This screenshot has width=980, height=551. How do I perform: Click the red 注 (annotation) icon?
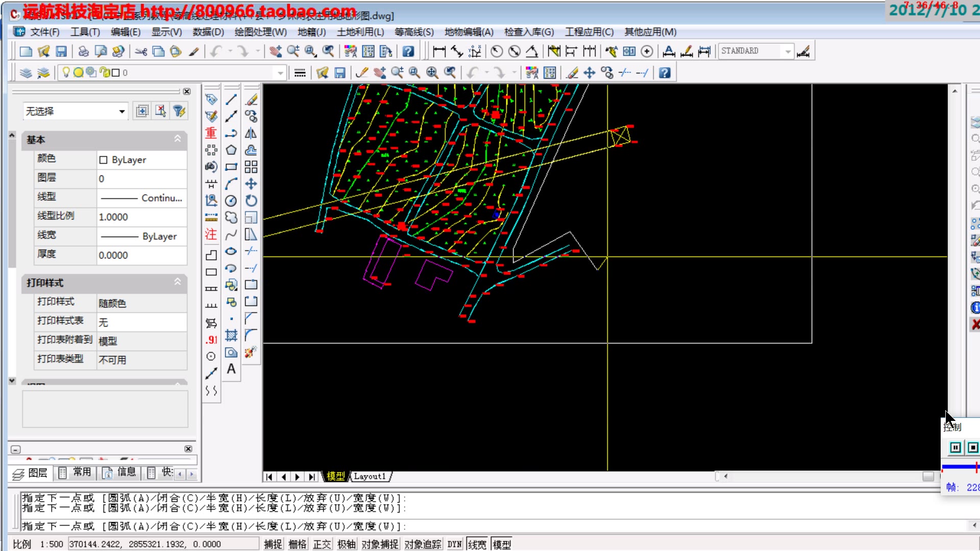click(211, 234)
